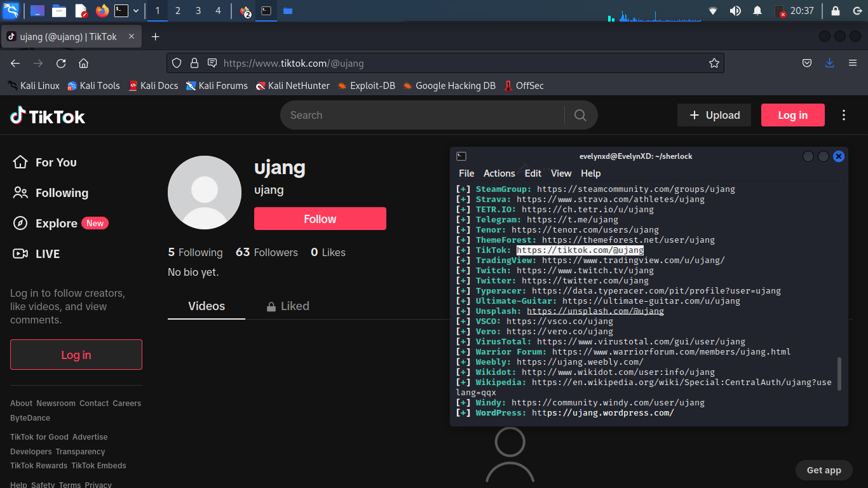Screen dimensions: 868x488
Task: Select the Videos profile tab
Action: [x=207, y=306]
